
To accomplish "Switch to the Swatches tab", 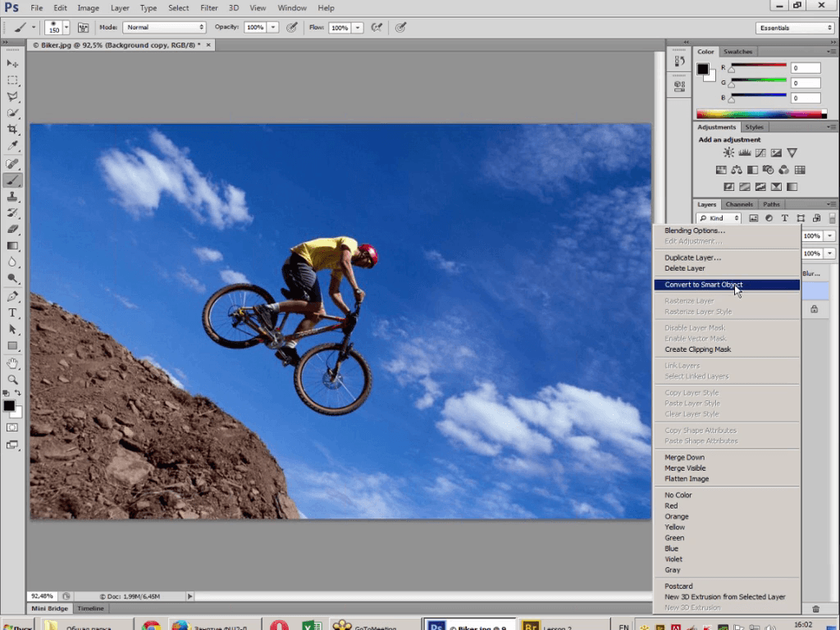I will click(x=737, y=52).
